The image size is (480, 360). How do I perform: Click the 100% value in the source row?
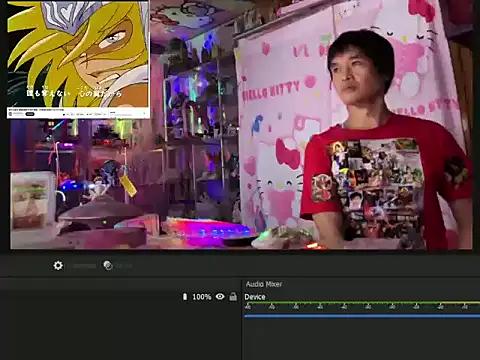pyautogui.click(x=202, y=297)
